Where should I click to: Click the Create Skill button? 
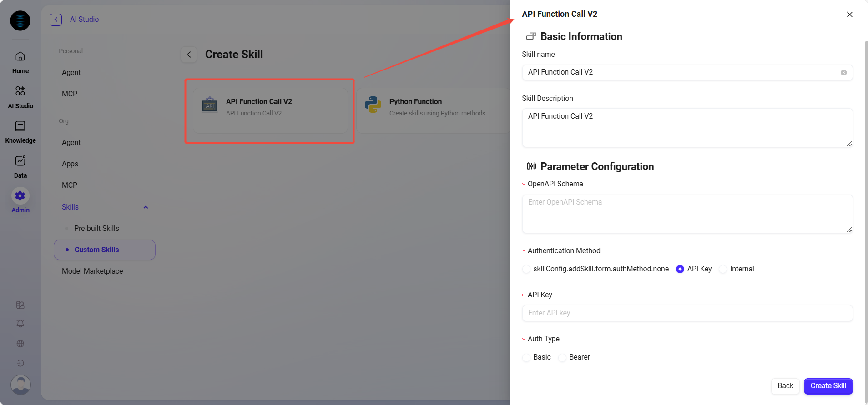[x=828, y=386]
